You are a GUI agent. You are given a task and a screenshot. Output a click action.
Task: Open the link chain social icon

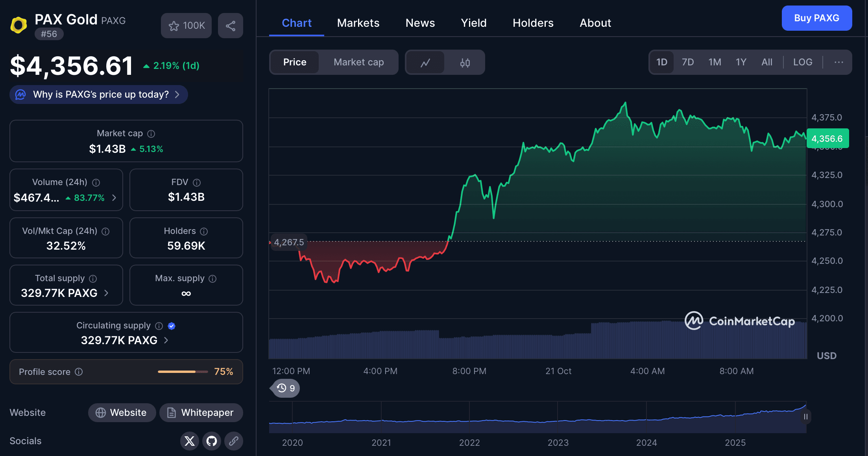pos(234,441)
